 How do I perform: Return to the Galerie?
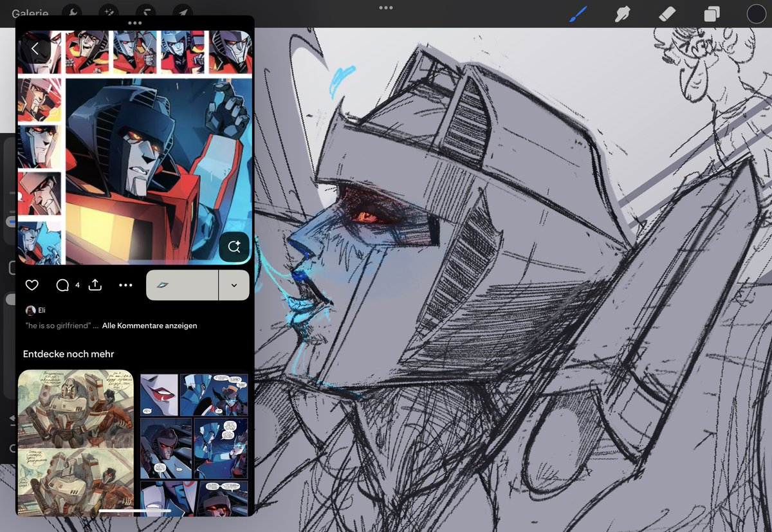[x=30, y=13]
